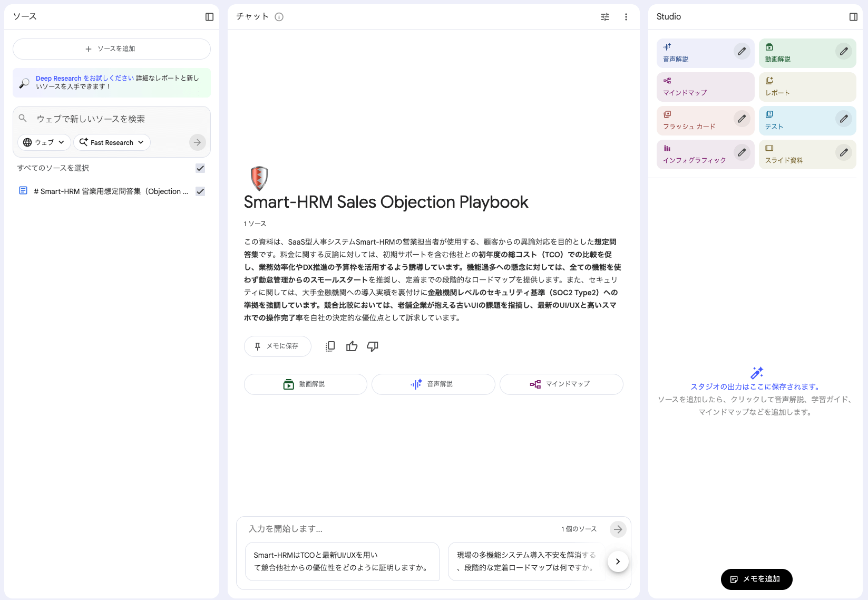Expand more suggested prompts with chevron

pos(618,562)
